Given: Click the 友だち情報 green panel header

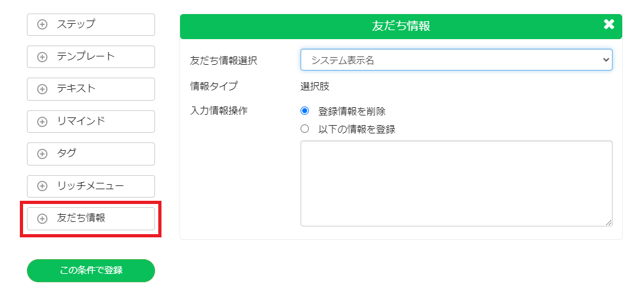Looking at the screenshot, I should 401,26.
